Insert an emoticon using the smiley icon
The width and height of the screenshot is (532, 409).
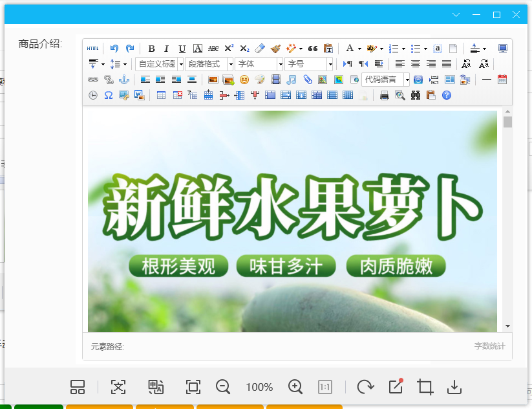(244, 80)
